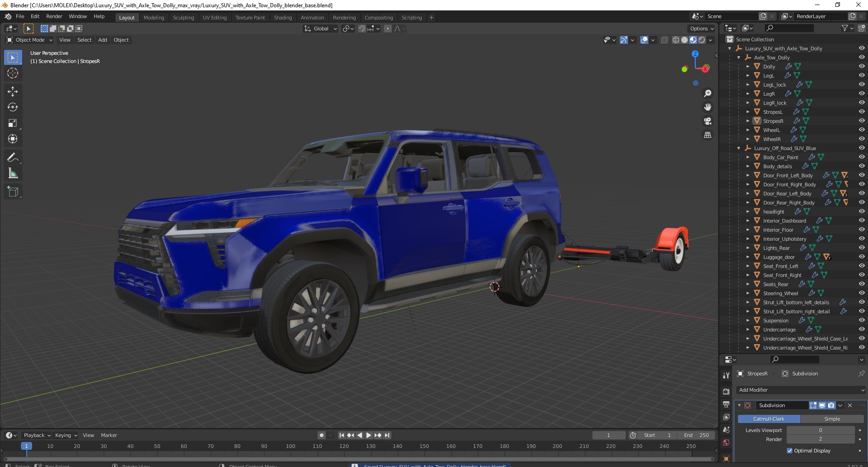Image resolution: width=868 pixels, height=467 pixels.
Task: Toggle the Optimal Display checkbox
Action: pos(790,451)
